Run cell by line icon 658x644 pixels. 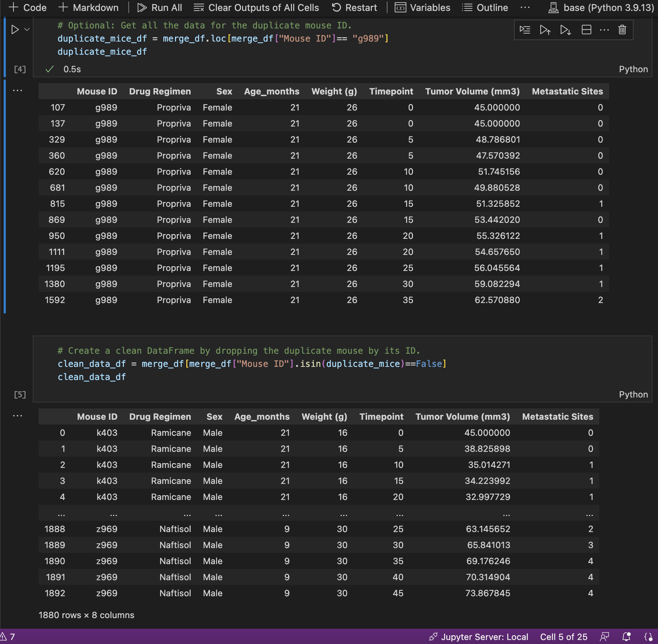tap(525, 30)
